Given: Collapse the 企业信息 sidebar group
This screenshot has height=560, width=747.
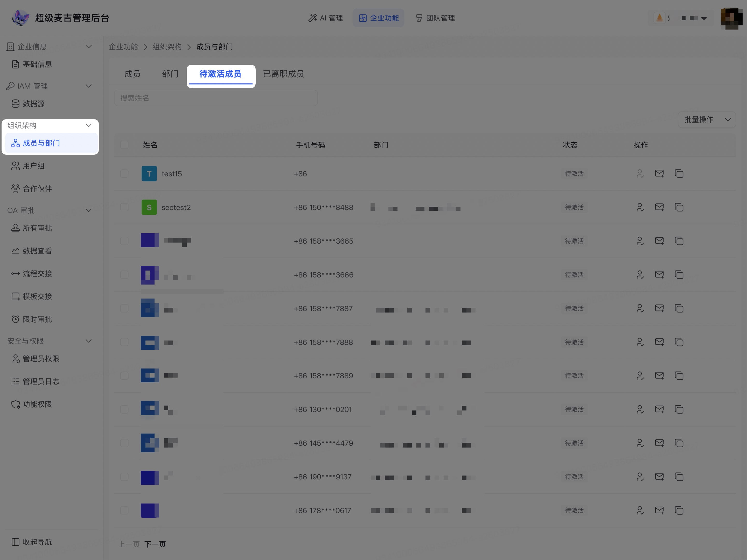Looking at the screenshot, I should pyautogui.click(x=88, y=47).
